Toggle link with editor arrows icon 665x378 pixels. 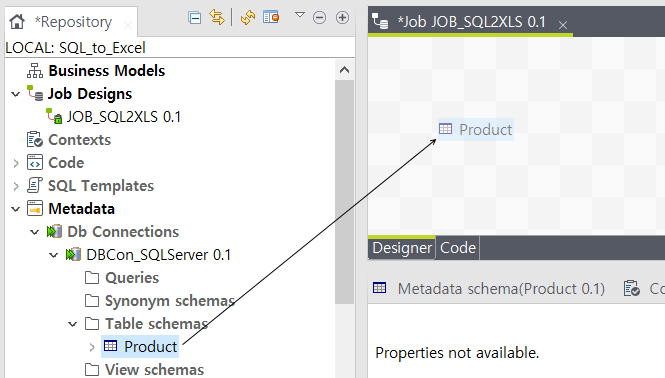point(217,17)
